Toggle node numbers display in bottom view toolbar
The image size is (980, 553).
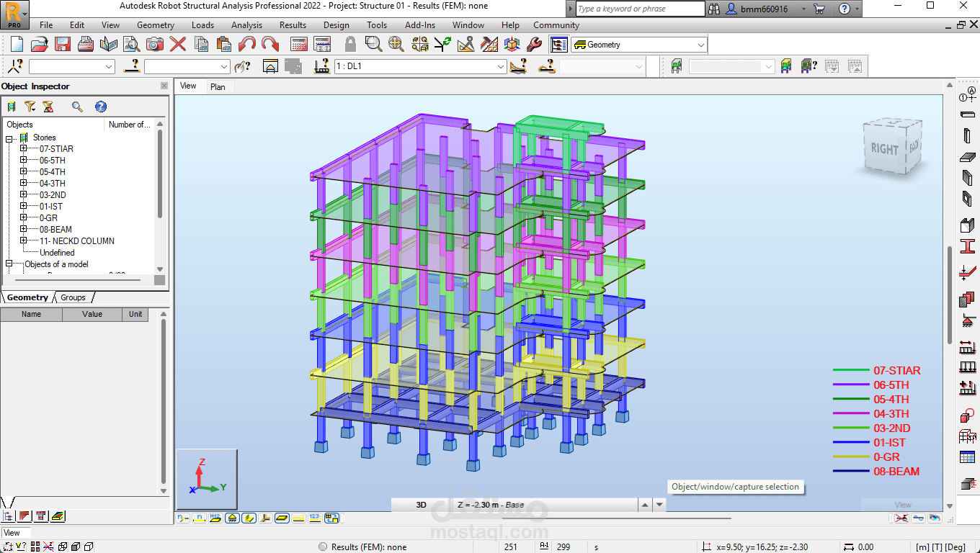coord(183,518)
